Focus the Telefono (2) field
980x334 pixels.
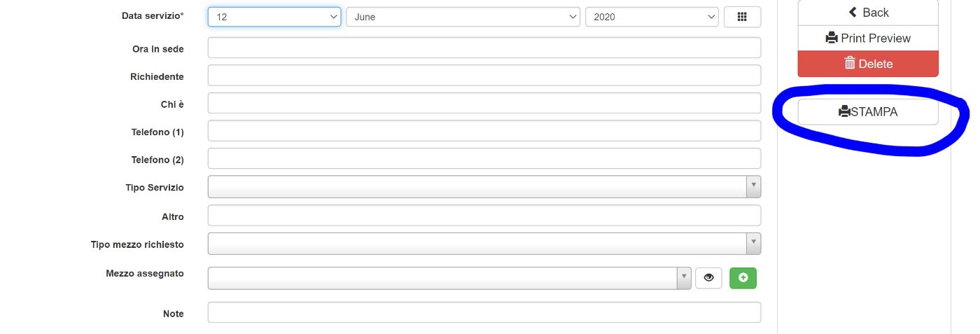(484, 158)
